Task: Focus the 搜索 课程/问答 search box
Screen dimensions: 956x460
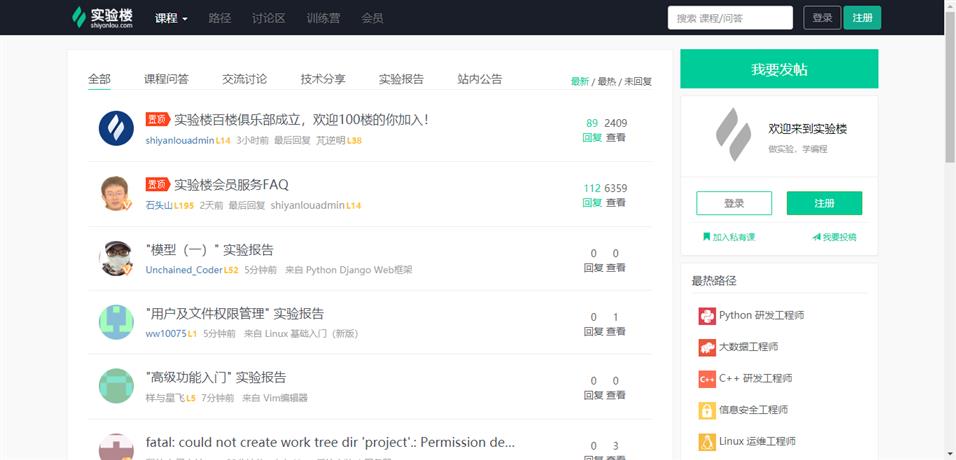Action: (x=730, y=18)
